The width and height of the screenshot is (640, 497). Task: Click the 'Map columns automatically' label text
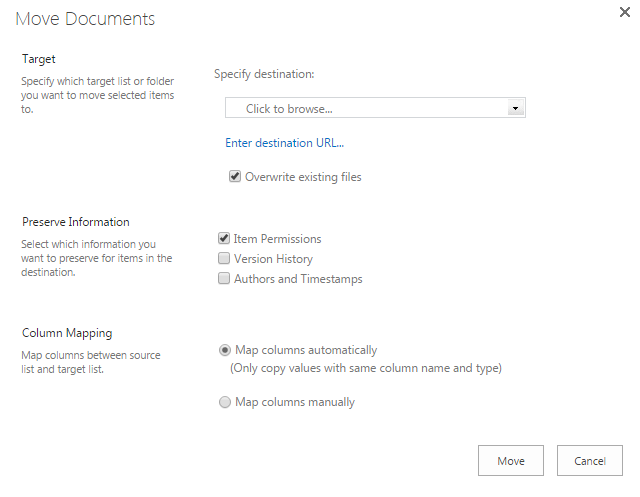306,350
